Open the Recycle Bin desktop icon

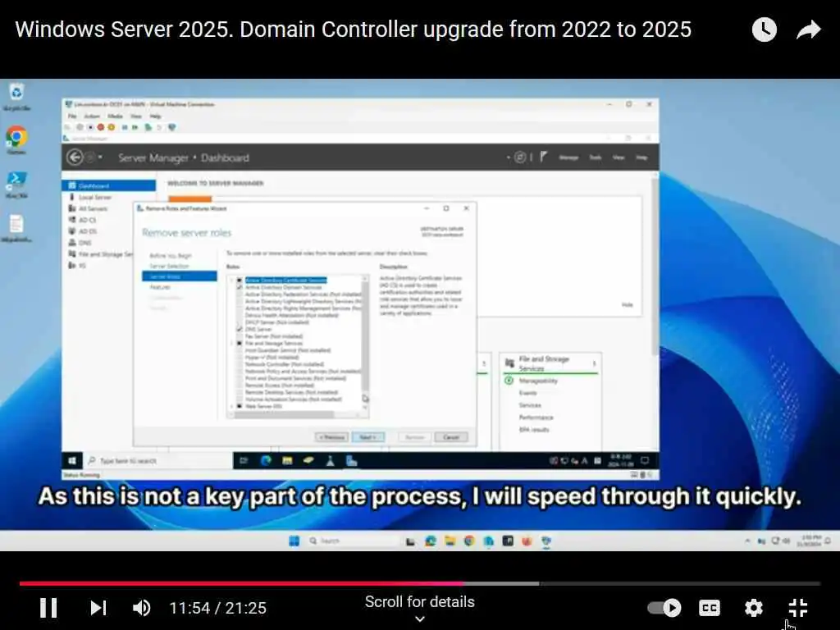16,97
